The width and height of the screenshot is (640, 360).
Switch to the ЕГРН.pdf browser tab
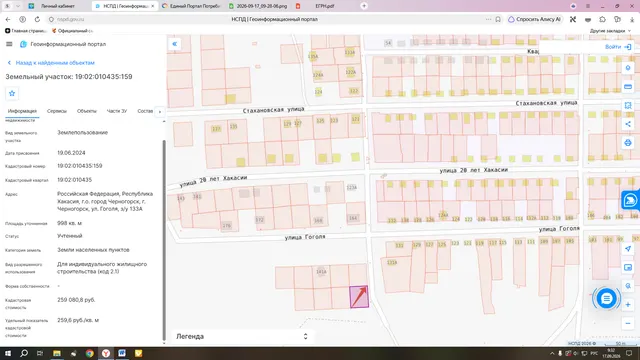[324, 6]
